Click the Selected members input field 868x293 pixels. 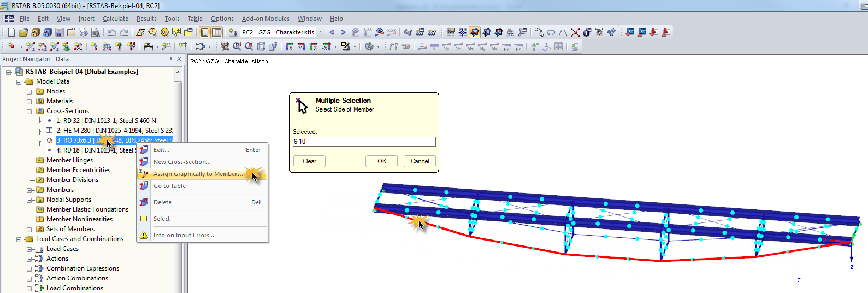tap(364, 142)
